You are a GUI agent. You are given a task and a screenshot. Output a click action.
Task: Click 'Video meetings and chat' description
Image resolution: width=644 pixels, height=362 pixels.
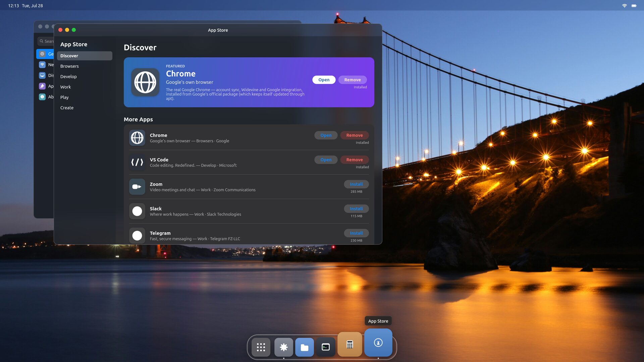click(x=172, y=190)
